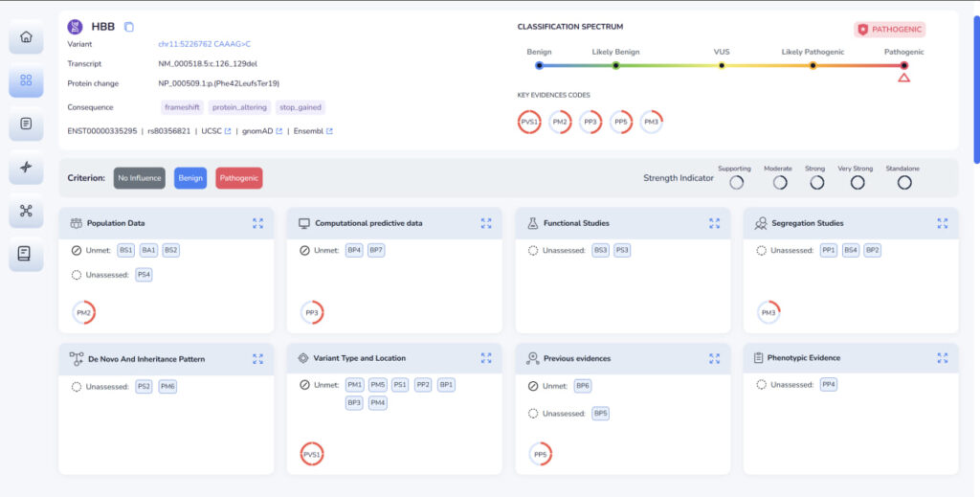
Task: Click the PP3 key evidence circle
Action: coord(590,122)
